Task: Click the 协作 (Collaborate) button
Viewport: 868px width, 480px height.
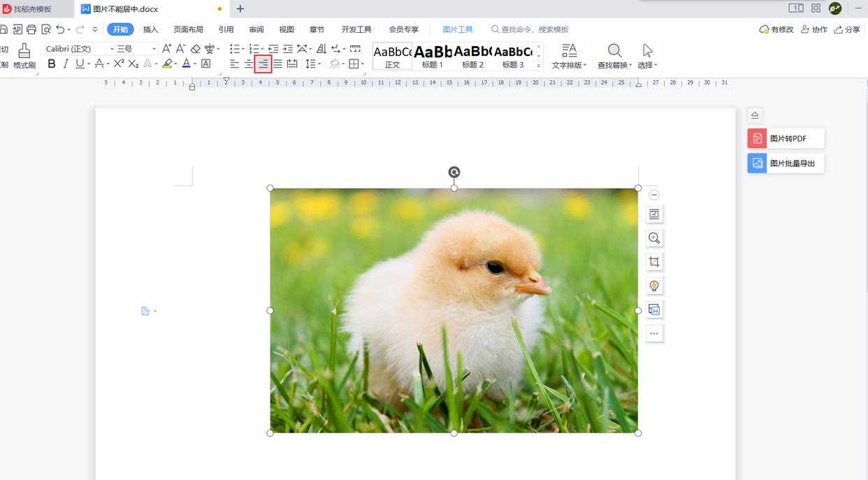Action: [814, 29]
